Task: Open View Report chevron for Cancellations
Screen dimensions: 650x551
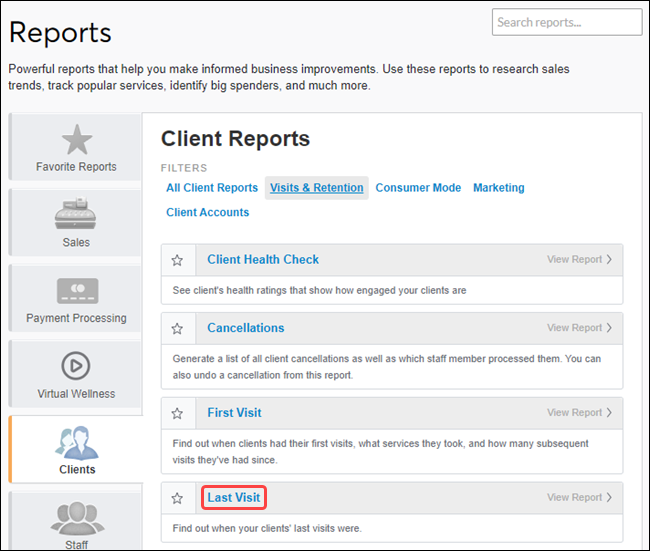Action: [579, 328]
